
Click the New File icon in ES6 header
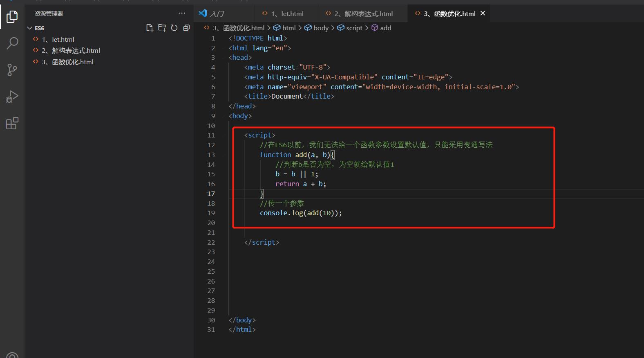(x=150, y=28)
